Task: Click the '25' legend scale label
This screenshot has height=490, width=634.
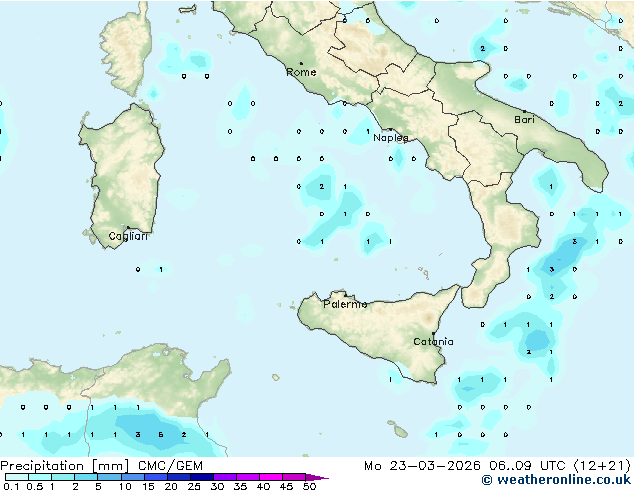Action: click(x=194, y=486)
